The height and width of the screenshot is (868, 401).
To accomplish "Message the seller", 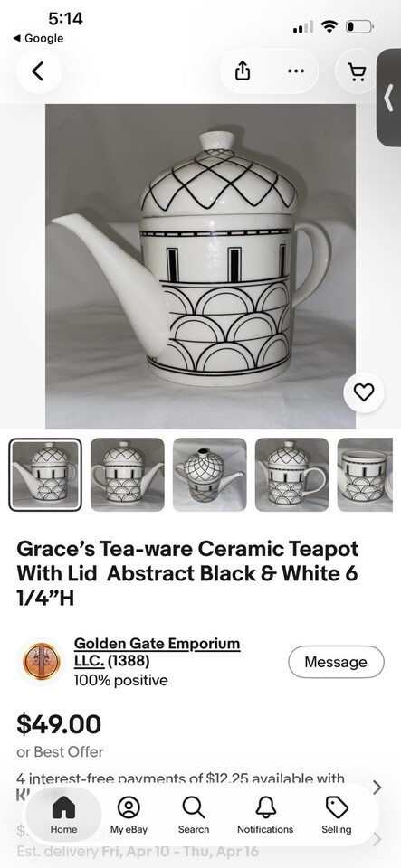I will [x=336, y=662].
